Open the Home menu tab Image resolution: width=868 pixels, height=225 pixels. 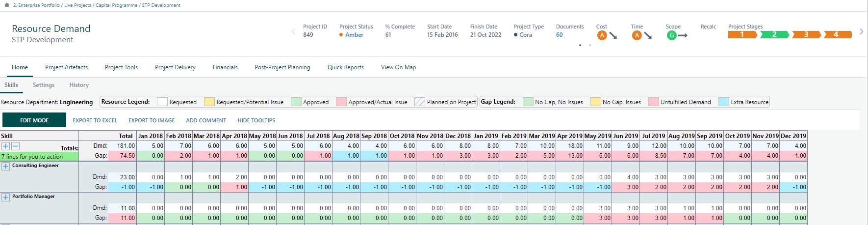[x=20, y=67]
